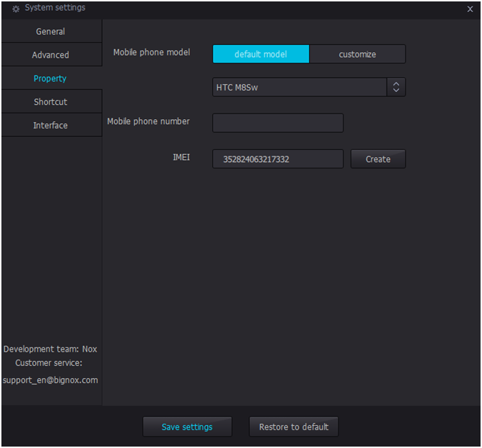482x448 pixels.
Task: Click the Save settings button
Action: pos(187,427)
